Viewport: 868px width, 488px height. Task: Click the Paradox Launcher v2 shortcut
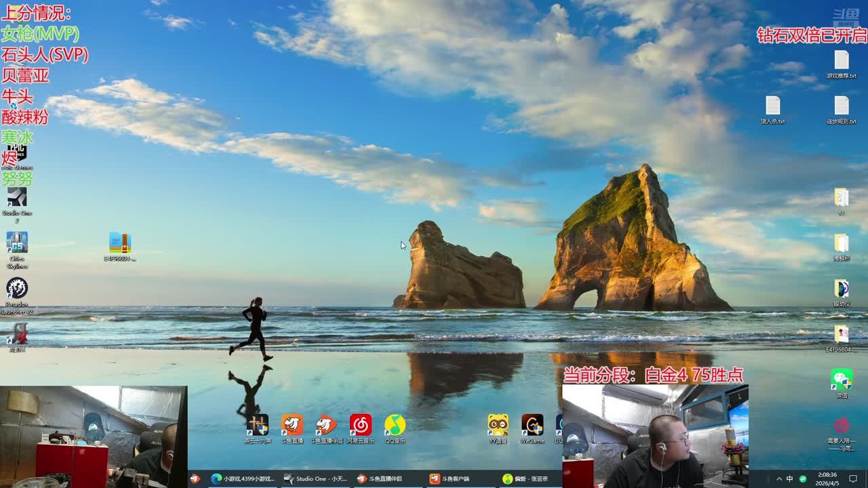coord(17,289)
